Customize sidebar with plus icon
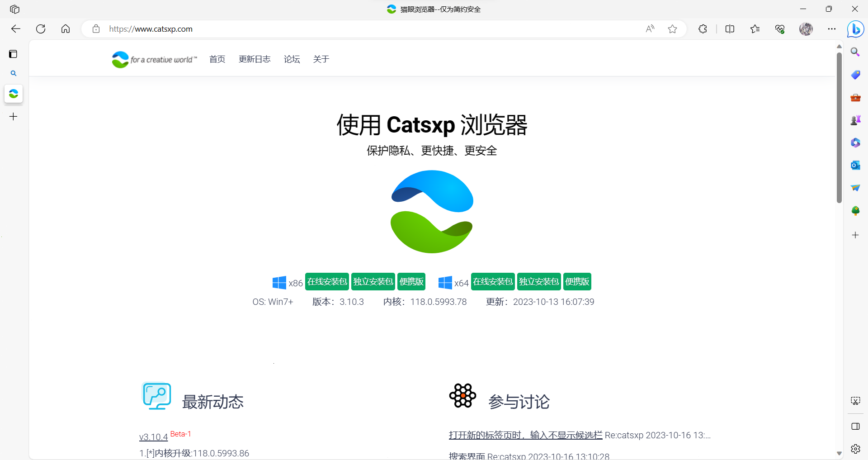The image size is (868, 460). click(x=855, y=235)
